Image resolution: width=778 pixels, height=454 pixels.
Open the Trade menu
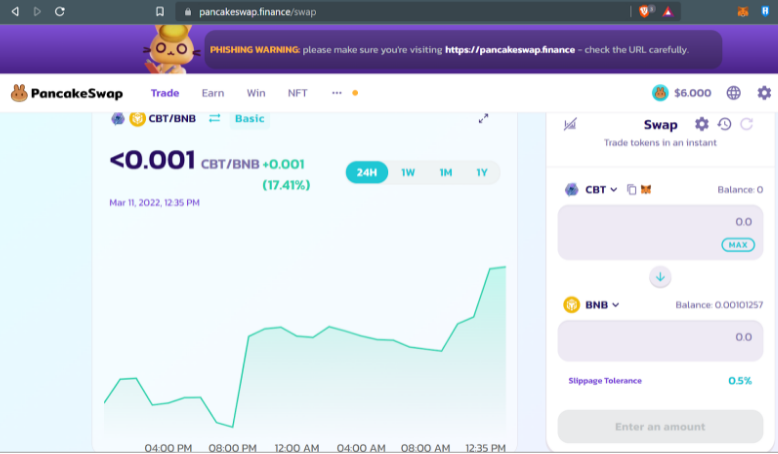pyautogui.click(x=165, y=93)
